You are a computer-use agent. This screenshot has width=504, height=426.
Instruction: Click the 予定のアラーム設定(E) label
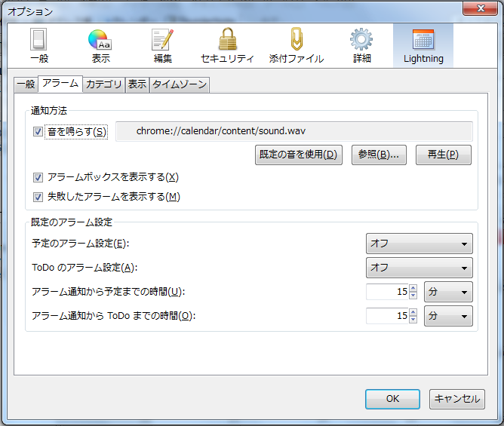[x=81, y=244]
